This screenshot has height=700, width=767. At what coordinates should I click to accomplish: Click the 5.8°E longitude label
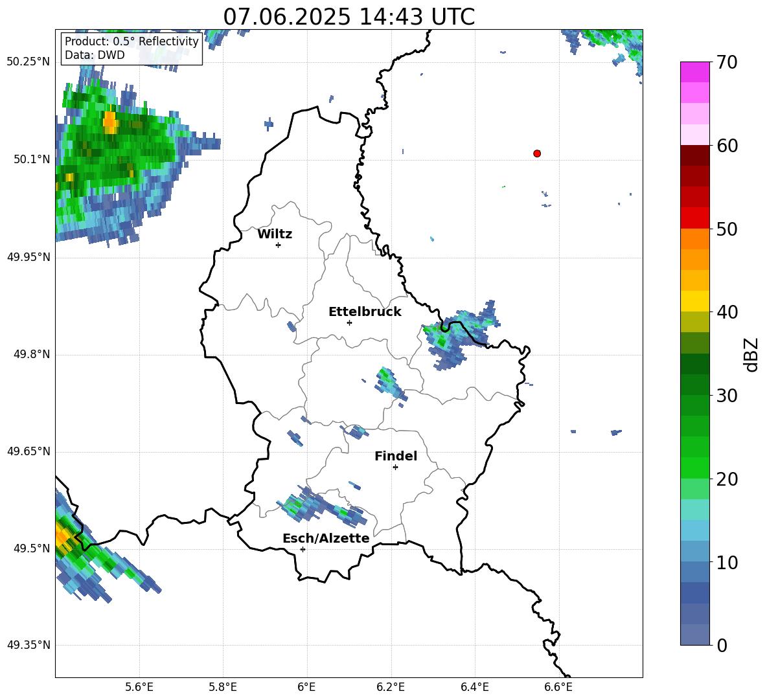coord(223,687)
